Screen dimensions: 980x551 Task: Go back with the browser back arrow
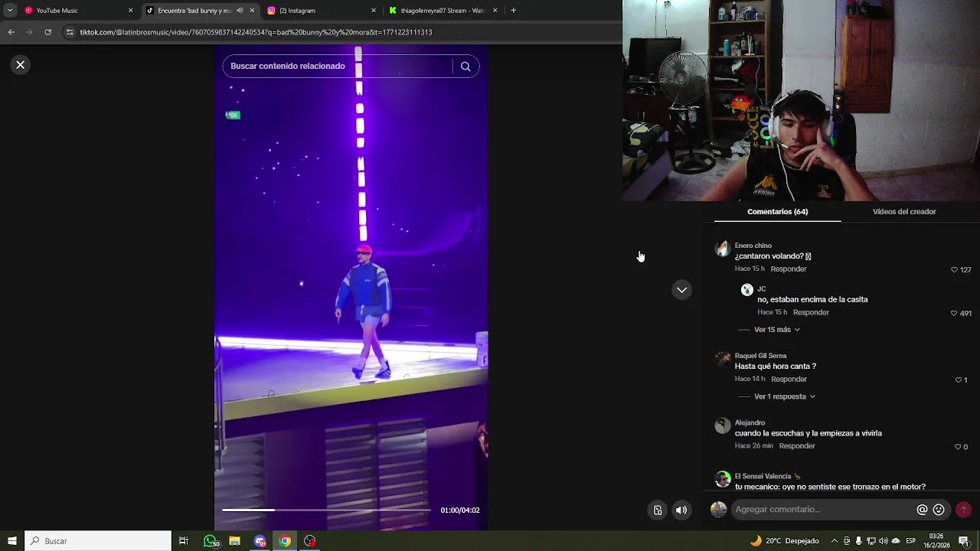click(11, 32)
